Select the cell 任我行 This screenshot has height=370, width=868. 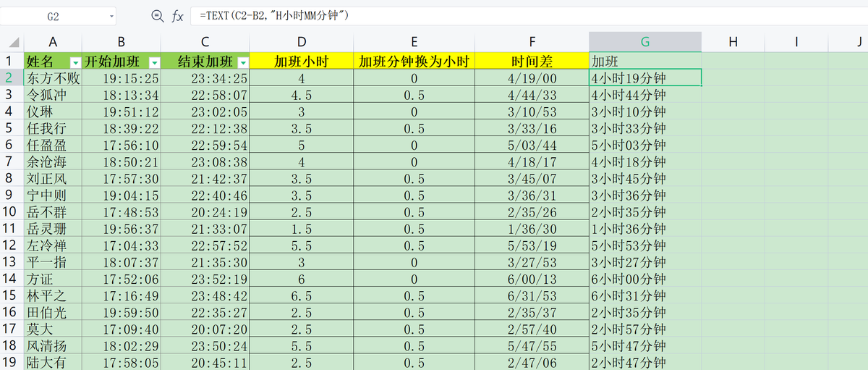(53, 127)
